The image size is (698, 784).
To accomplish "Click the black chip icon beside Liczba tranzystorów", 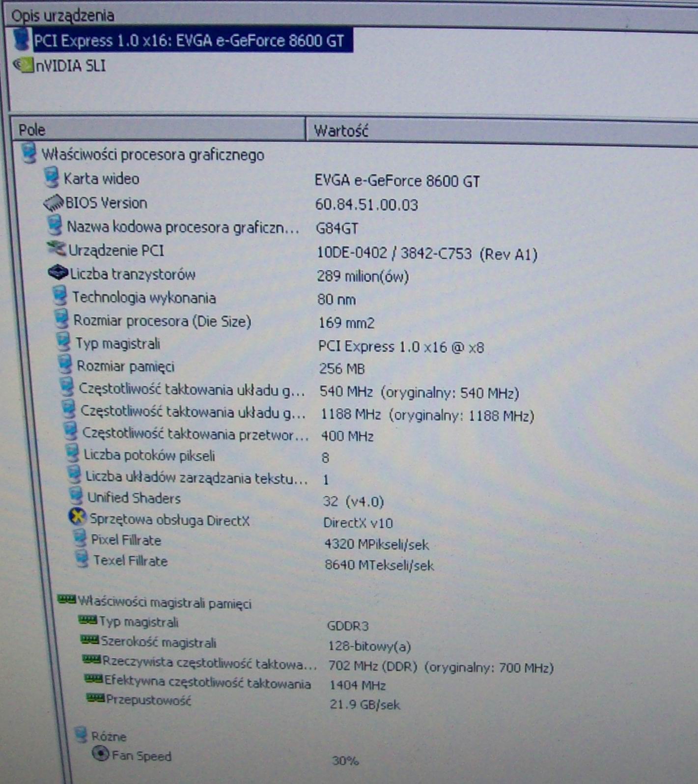I will click(58, 273).
